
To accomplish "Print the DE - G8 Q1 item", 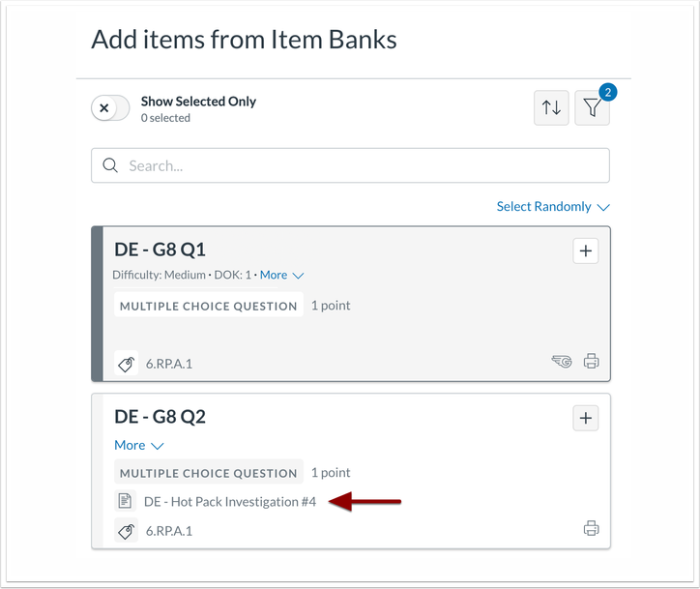I will point(592,362).
